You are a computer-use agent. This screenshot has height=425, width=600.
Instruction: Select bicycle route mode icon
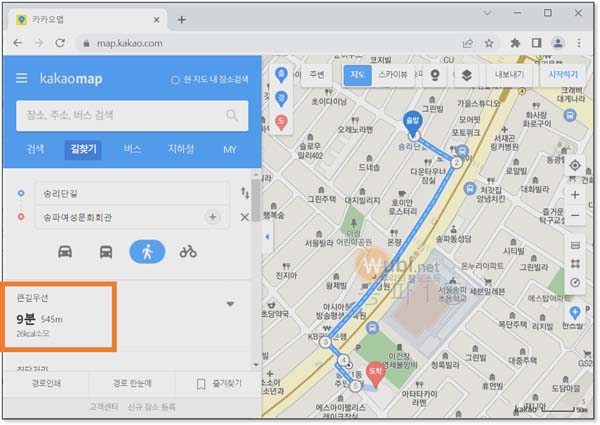188,252
